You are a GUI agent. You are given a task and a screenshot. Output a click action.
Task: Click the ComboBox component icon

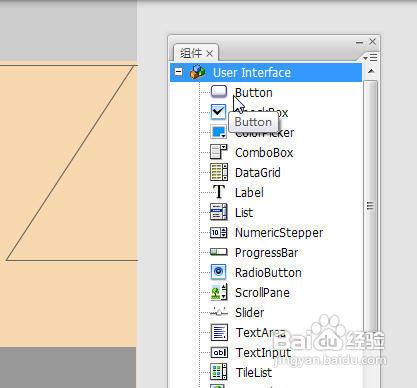[219, 152]
